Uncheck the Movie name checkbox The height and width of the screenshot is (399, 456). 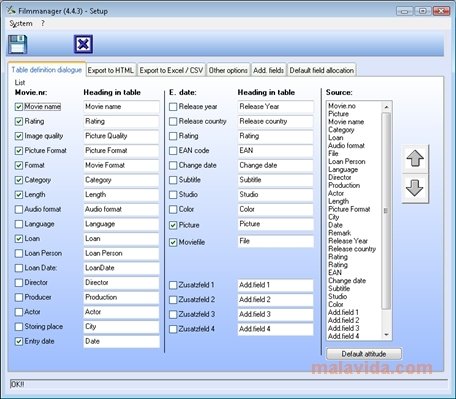click(19, 107)
